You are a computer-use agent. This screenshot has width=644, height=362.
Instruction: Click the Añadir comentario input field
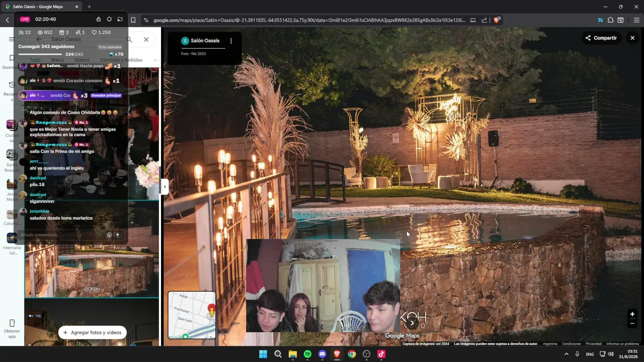[62, 235]
